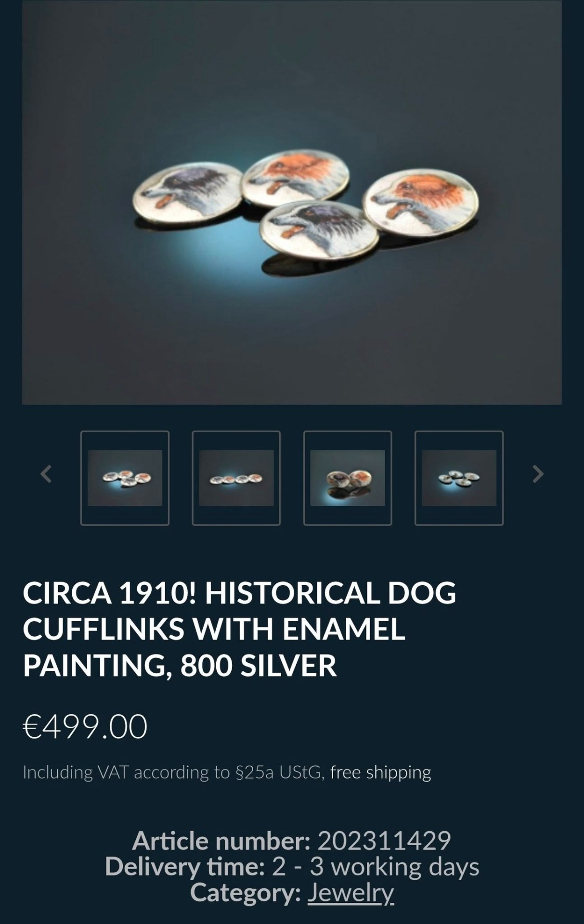
Task: Show the previous gallery thumbnails with left chevron
Action: (46, 474)
